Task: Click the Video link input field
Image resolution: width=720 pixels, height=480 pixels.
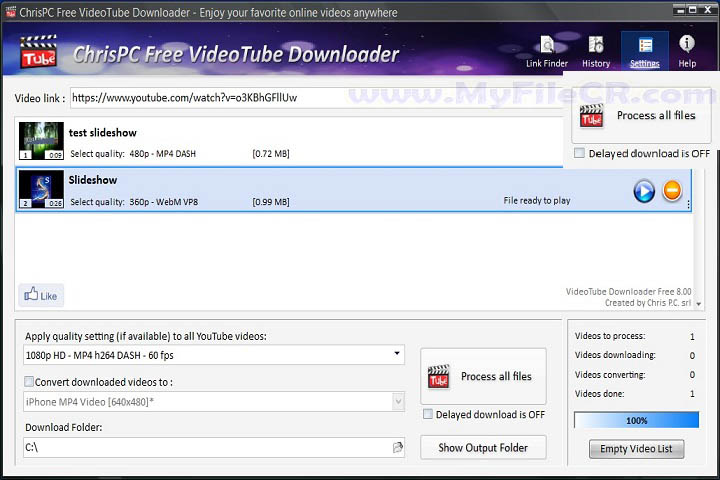Action: pyautogui.click(x=317, y=98)
